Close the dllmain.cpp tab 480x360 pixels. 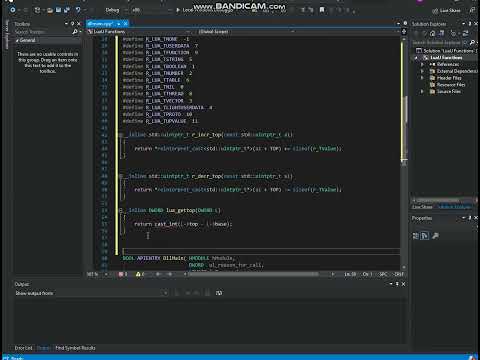click(x=125, y=24)
